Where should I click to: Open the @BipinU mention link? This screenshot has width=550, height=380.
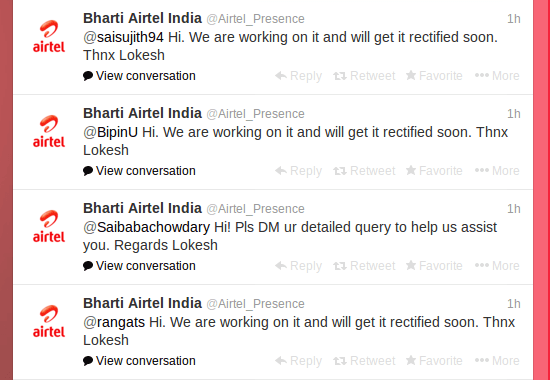click(x=110, y=133)
